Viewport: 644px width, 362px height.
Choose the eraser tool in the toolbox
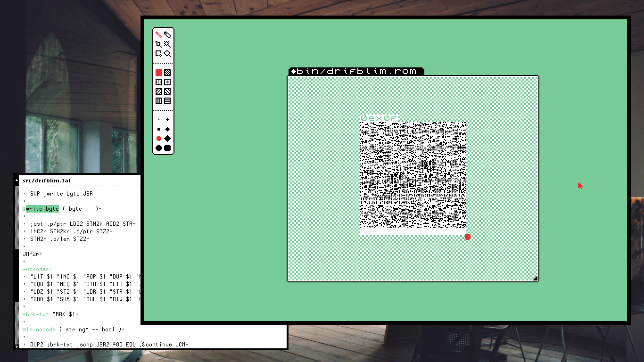(x=167, y=35)
